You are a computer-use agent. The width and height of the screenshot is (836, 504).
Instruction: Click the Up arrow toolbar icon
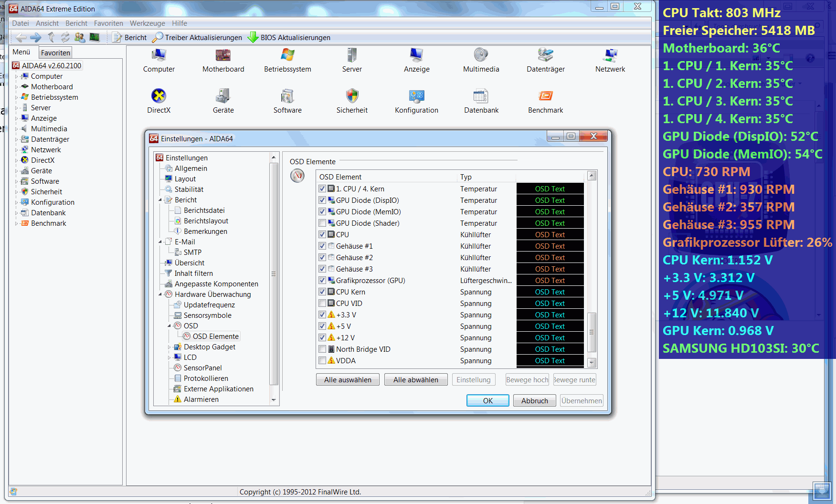[x=51, y=37]
